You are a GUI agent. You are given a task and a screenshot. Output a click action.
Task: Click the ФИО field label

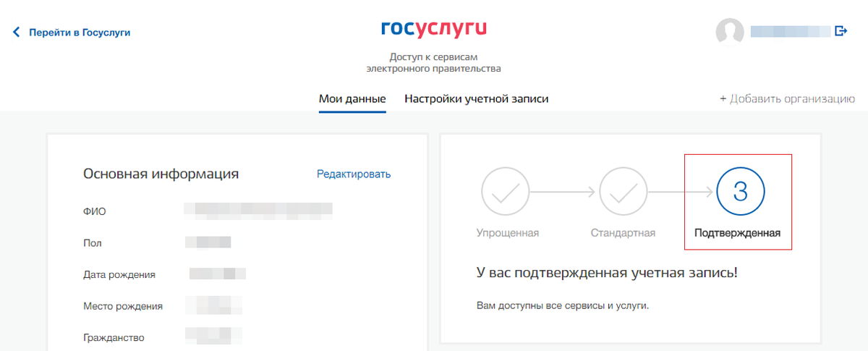95,211
